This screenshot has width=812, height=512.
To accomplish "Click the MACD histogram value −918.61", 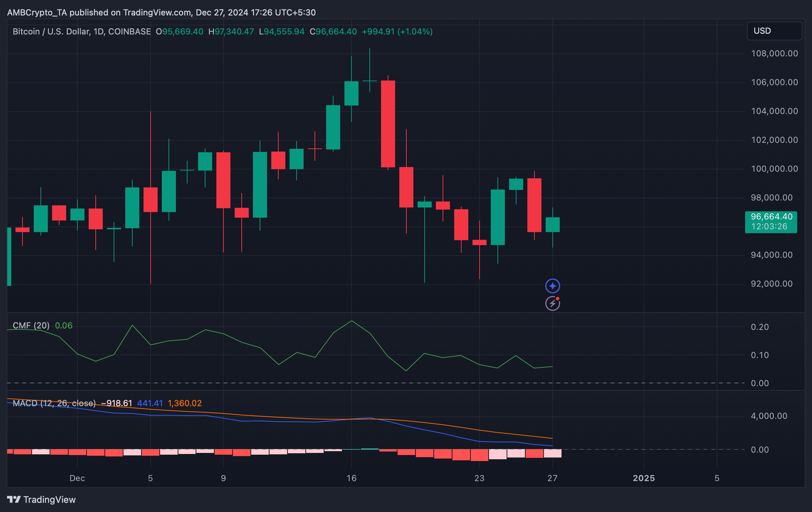I will click(116, 403).
